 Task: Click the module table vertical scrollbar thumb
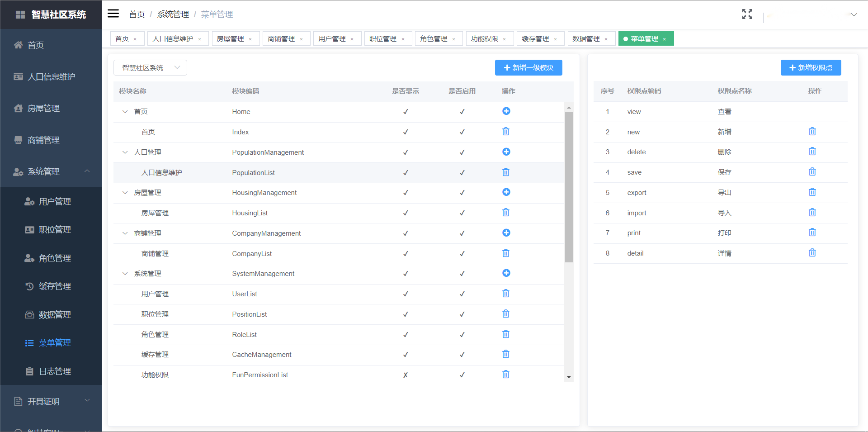(x=569, y=187)
